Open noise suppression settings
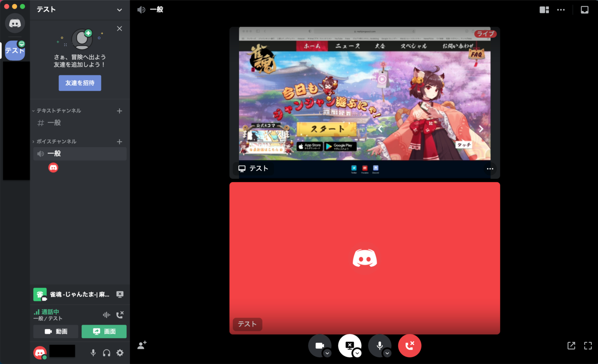This screenshot has width=598, height=364. 106,315
